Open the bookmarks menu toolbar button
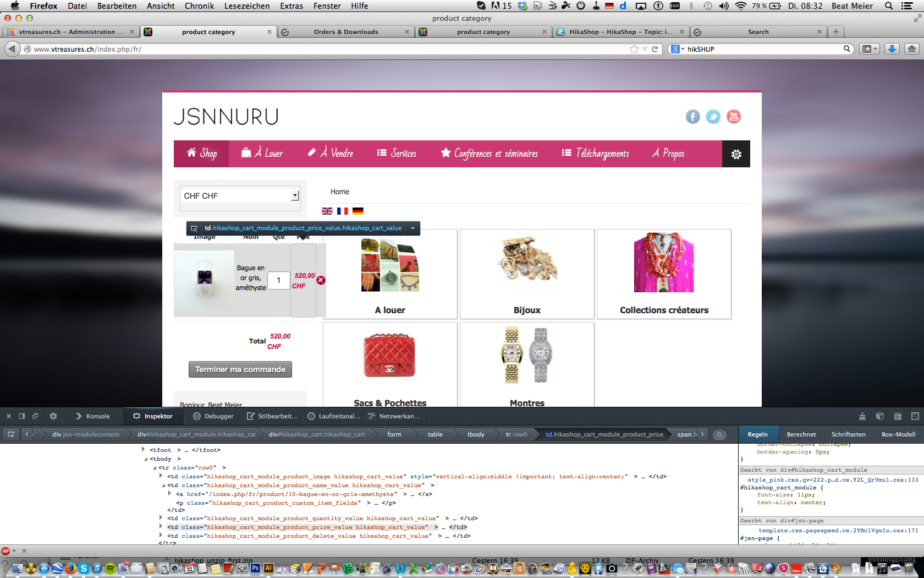Viewport: 924px width, 578px height. [x=870, y=49]
